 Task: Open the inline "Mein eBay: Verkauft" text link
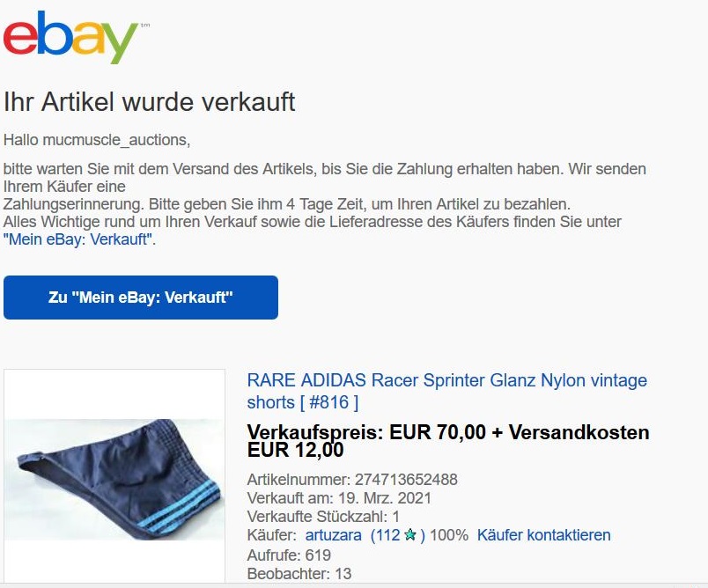coord(77,239)
